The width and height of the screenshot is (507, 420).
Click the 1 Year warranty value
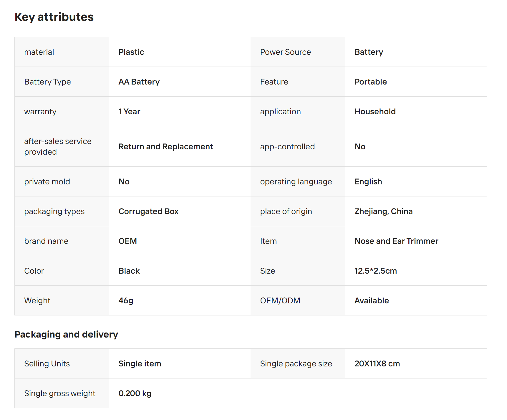coord(129,112)
